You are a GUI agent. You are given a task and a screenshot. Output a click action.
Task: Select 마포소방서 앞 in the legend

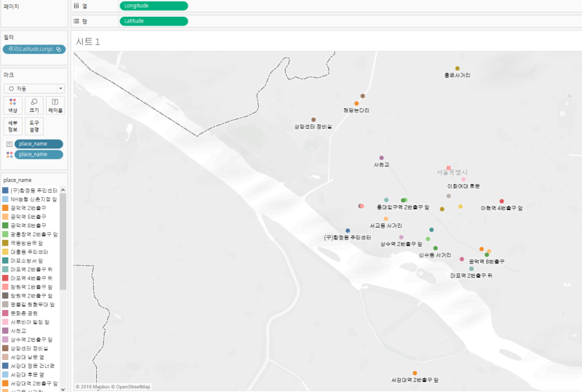tap(27, 260)
